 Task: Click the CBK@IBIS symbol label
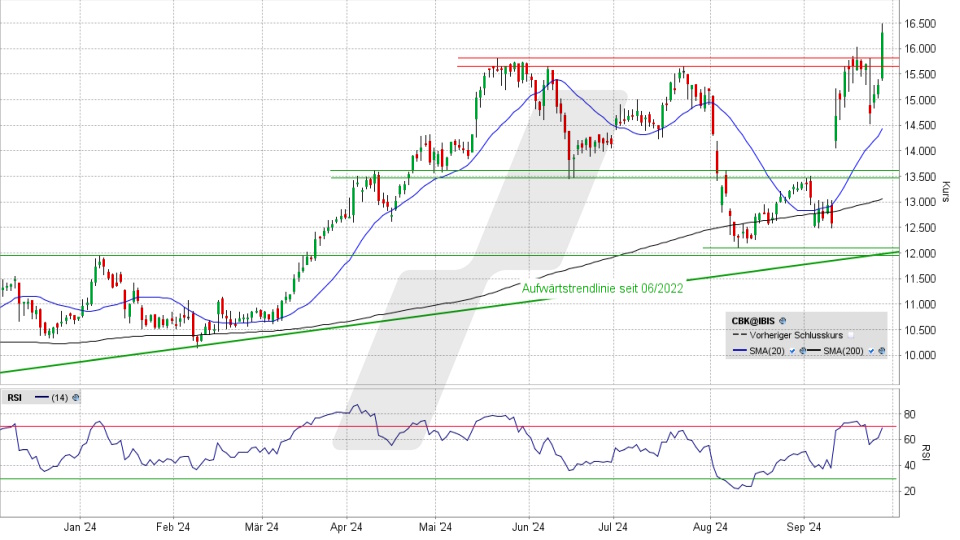753,321
